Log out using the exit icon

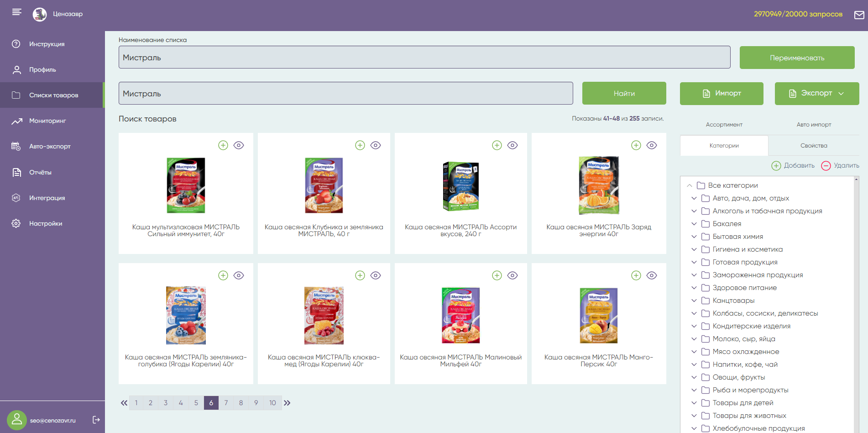click(96, 420)
